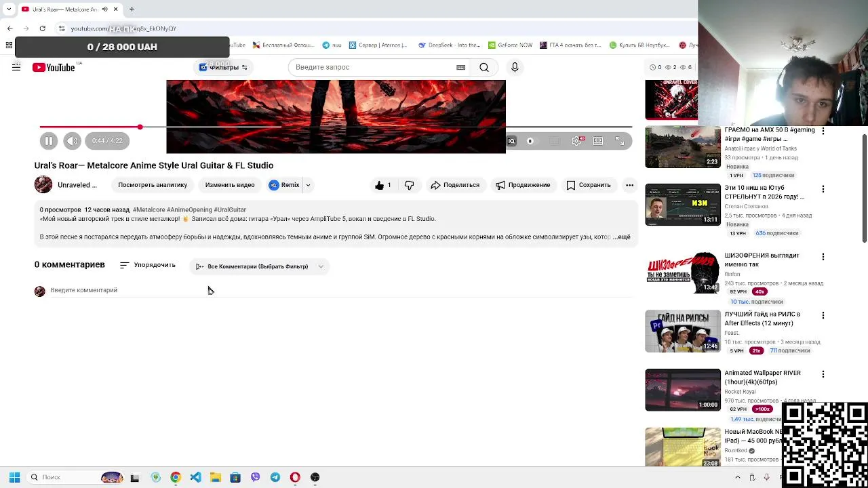
Task: Open the tab search dropdown arrow
Action: tap(8, 9)
